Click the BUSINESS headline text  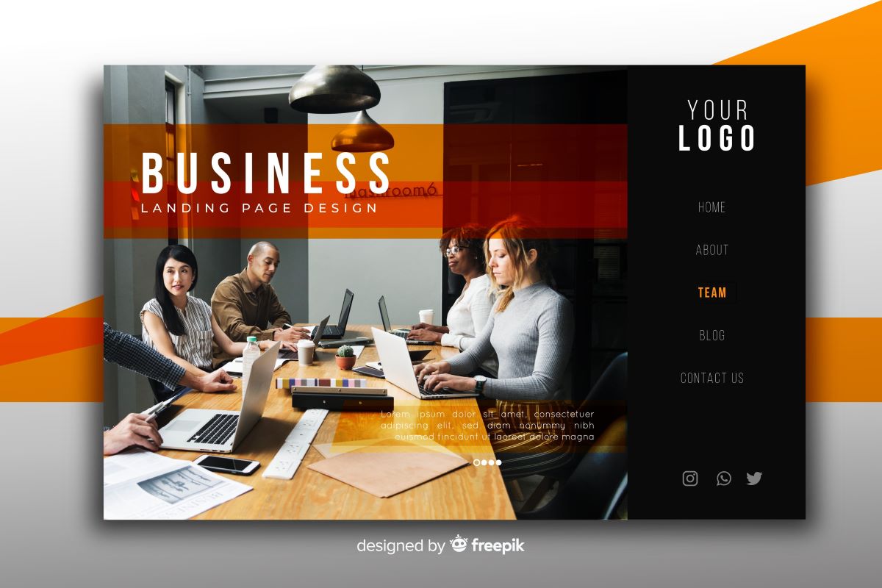[x=265, y=173]
